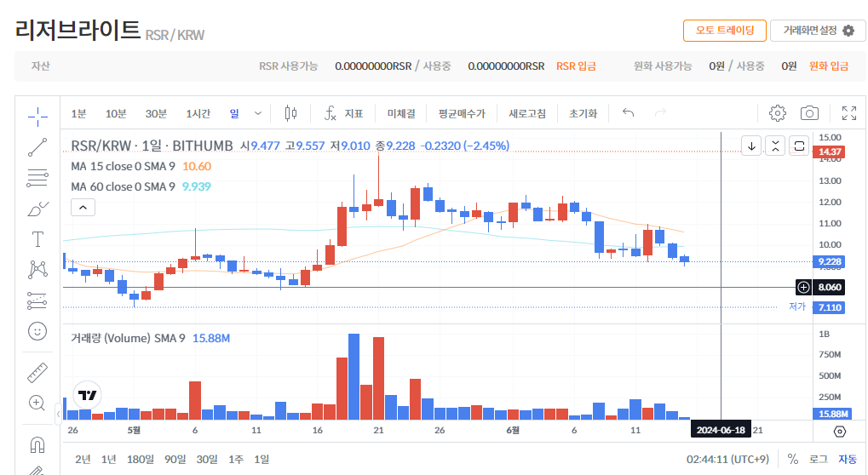Screen dimensions: 868x475
Task: Open 거래화면설정 settings button
Action: pyautogui.click(x=818, y=31)
